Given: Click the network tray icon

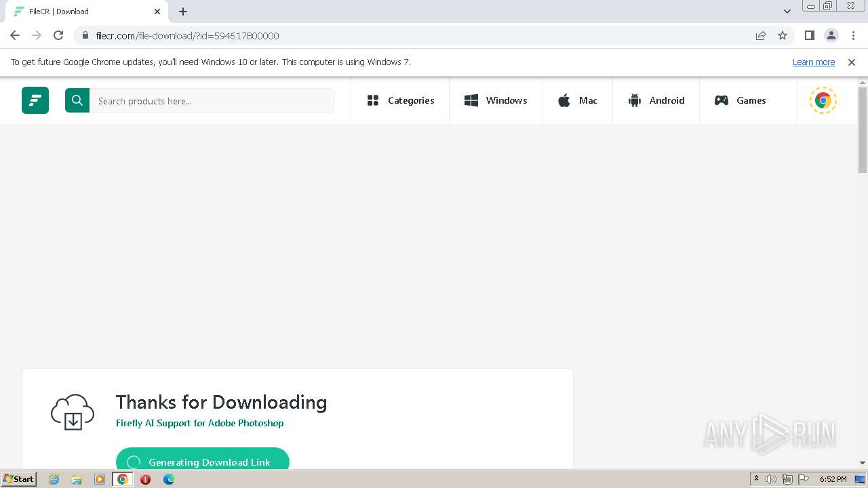Looking at the screenshot, I should pos(787,479).
